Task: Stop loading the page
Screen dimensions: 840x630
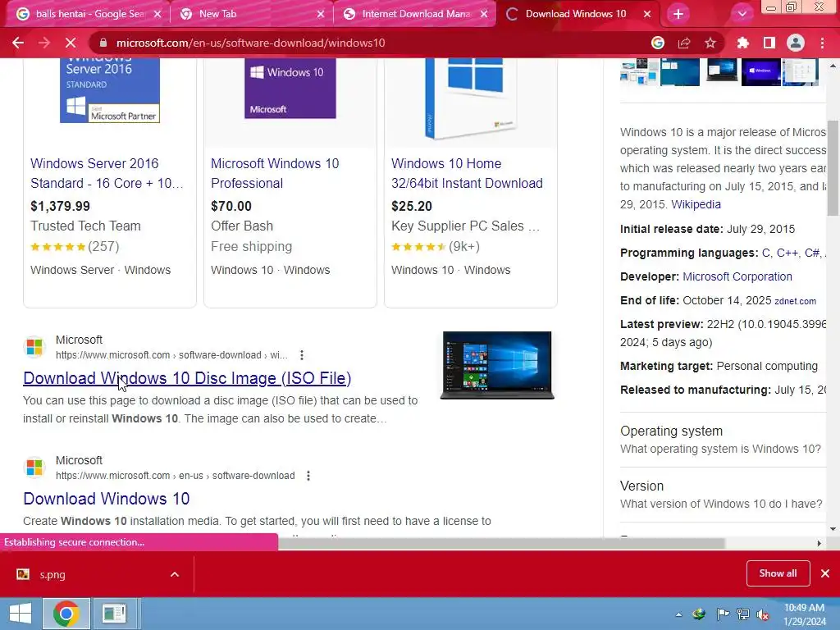Action: (71, 43)
